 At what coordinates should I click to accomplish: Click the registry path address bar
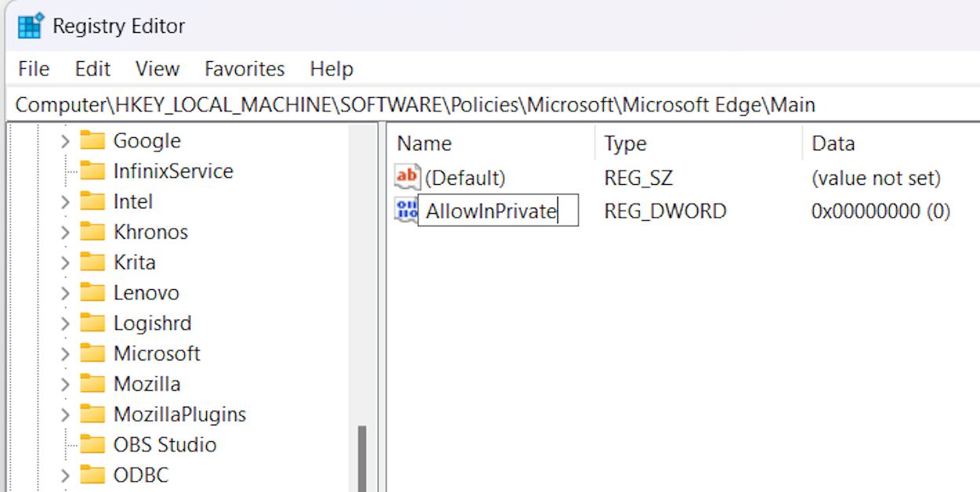(494, 105)
